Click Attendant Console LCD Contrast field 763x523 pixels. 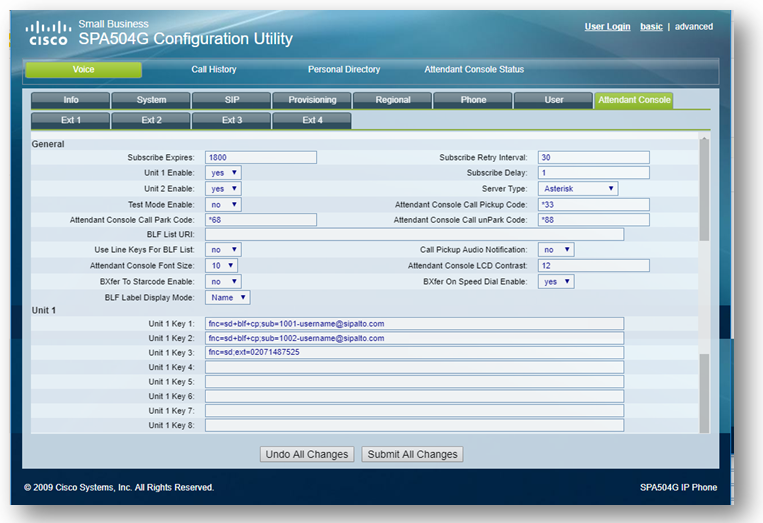point(594,266)
